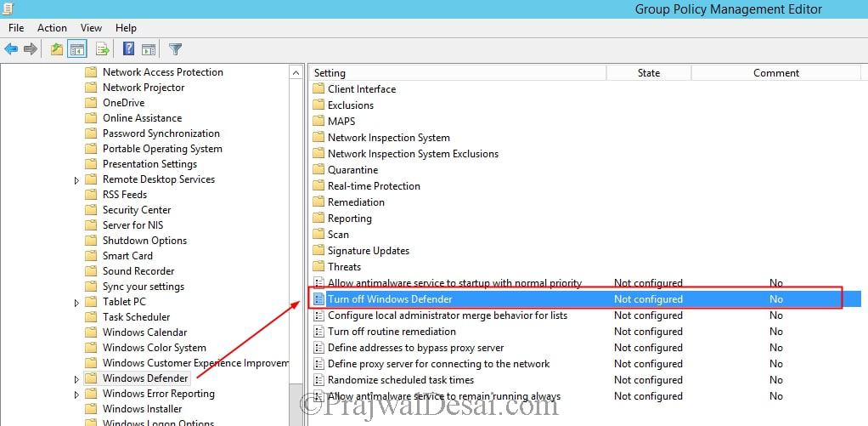The height and width of the screenshot is (426, 868).
Task: Toggle the Show/Hide Console Tree icon
Action: point(77,49)
